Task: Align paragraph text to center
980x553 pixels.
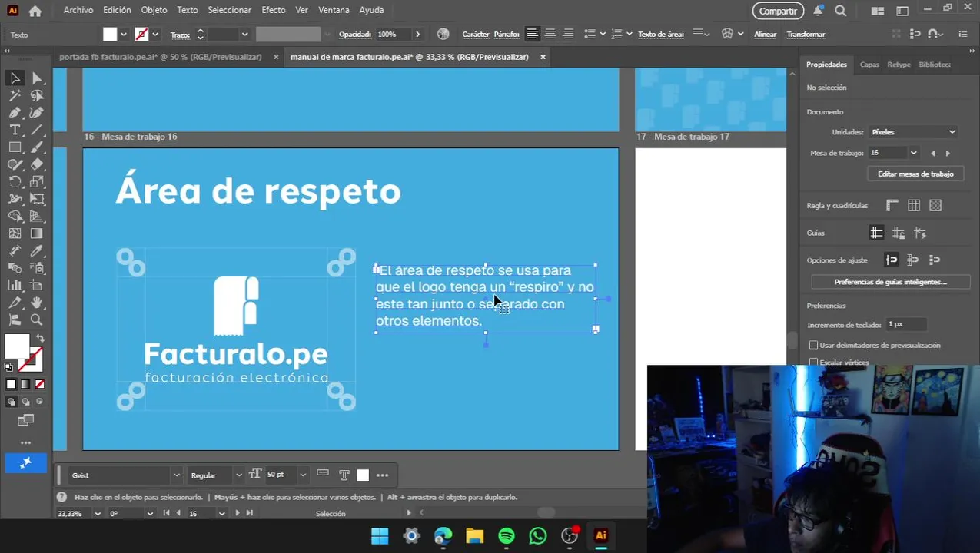Action: click(550, 34)
